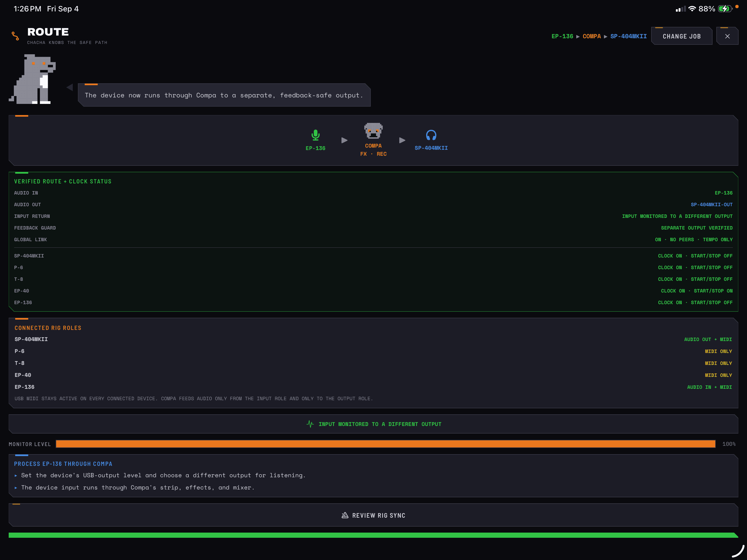Click the Connected Rig Roles heading
The image size is (747, 560).
pyautogui.click(x=48, y=328)
